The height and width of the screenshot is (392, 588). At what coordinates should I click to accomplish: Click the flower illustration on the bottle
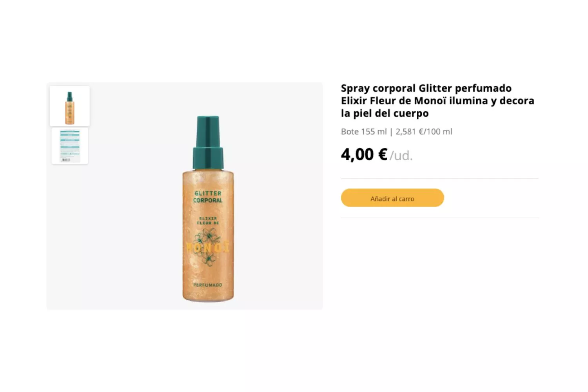(x=207, y=247)
